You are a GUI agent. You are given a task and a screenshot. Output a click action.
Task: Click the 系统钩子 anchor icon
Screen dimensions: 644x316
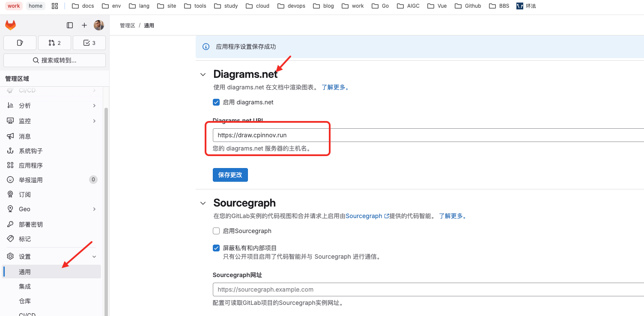click(10, 151)
